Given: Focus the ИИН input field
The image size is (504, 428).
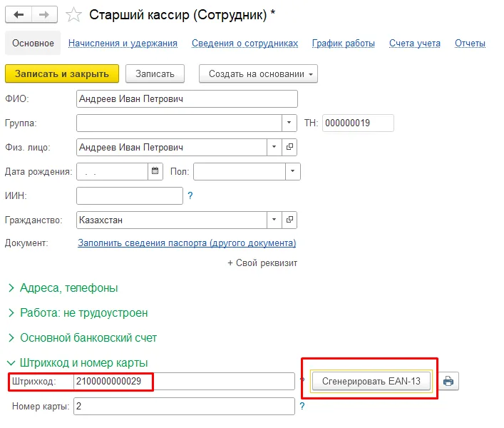Looking at the screenshot, I should [130, 195].
